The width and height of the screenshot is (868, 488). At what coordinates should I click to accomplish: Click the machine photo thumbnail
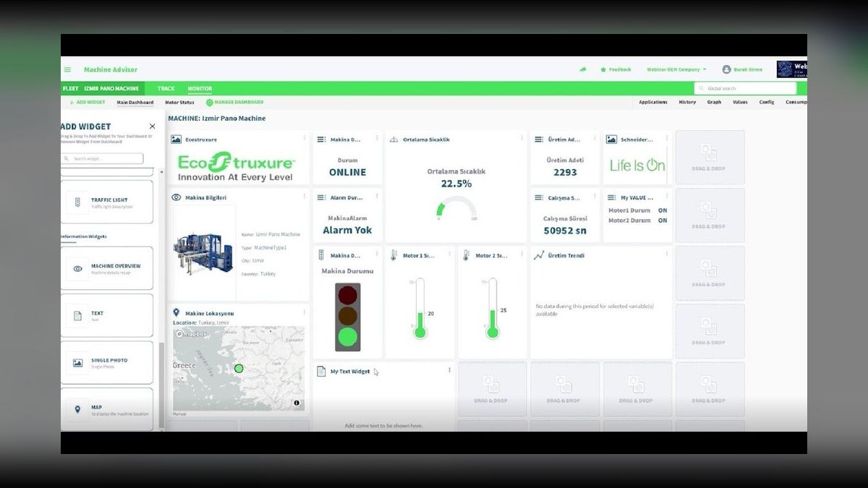(x=202, y=252)
